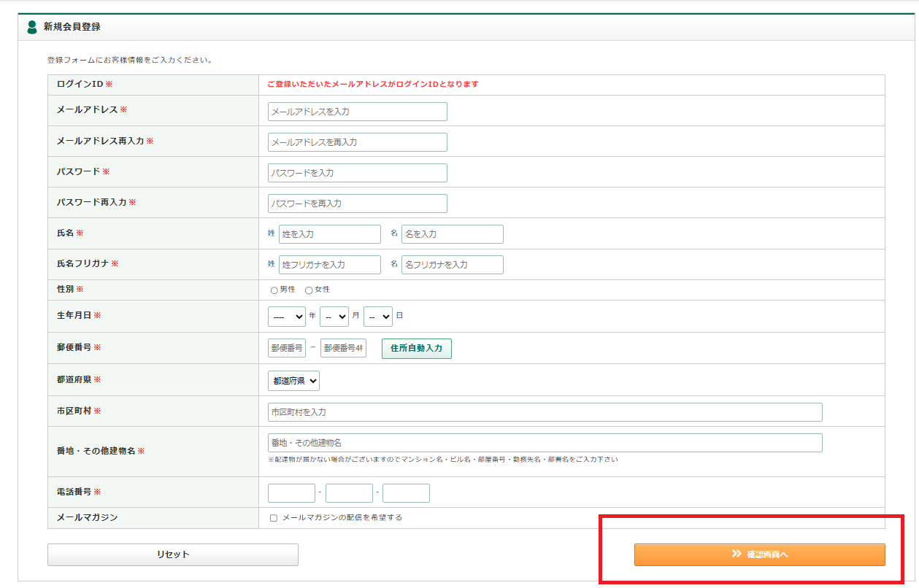
Task: Select the 男性 radio button
Action: pyautogui.click(x=274, y=290)
